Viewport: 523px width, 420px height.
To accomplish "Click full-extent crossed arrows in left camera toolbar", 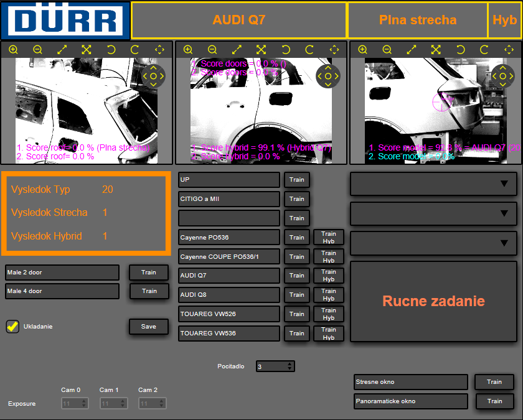I will (x=87, y=50).
